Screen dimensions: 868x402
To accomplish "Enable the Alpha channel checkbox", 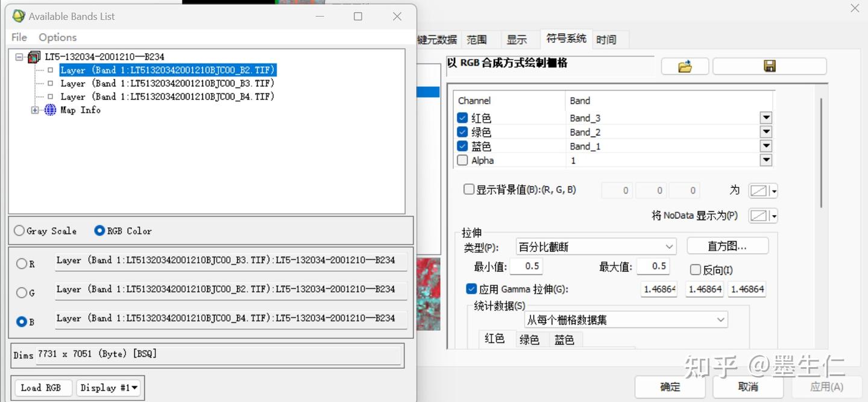I will pos(462,160).
